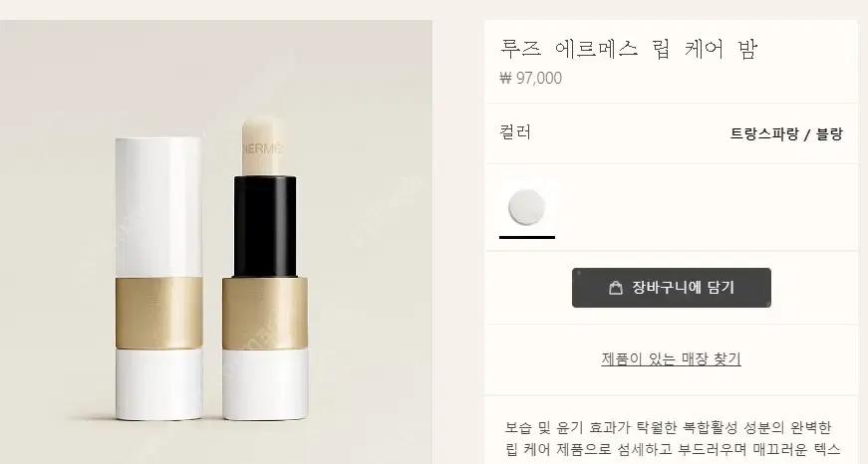Click the white base of closed cap
868x464 pixels.
click(x=158, y=383)
